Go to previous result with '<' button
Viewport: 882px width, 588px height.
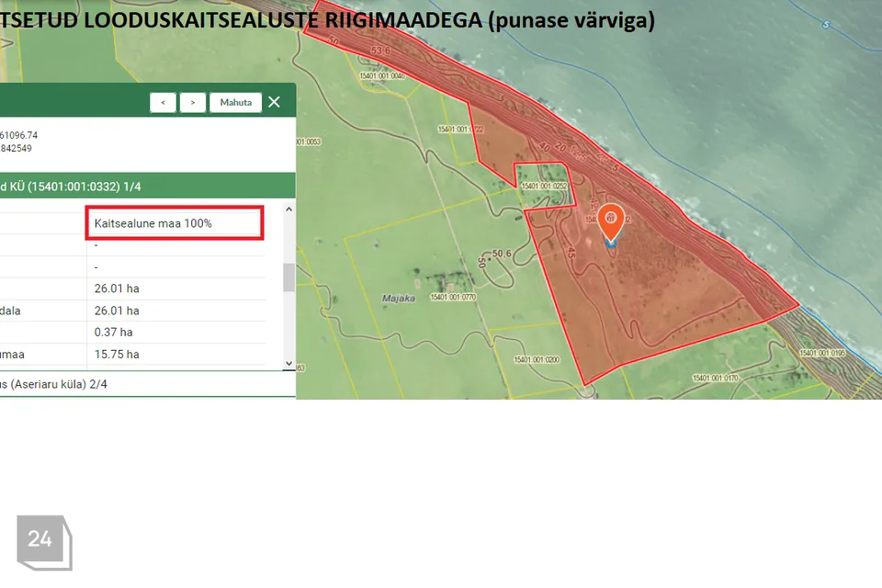tap(163, 102)
